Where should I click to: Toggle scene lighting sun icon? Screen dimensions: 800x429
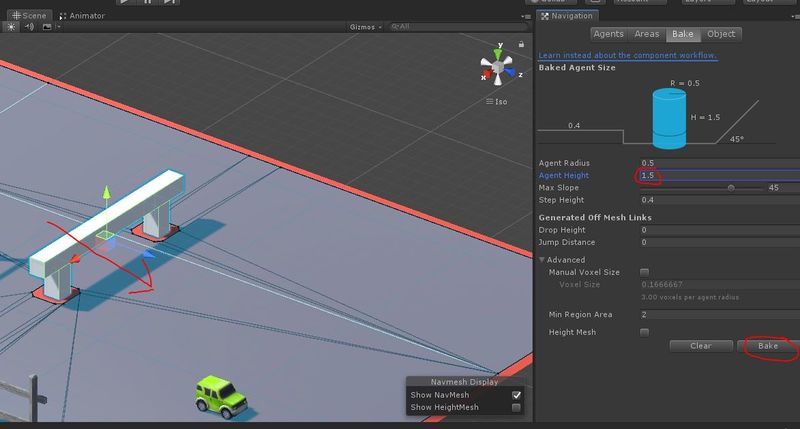click(x=11, y=27)
